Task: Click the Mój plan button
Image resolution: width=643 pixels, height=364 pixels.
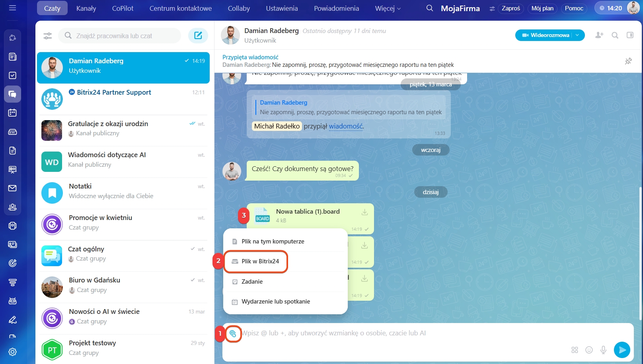Action: 542,8
